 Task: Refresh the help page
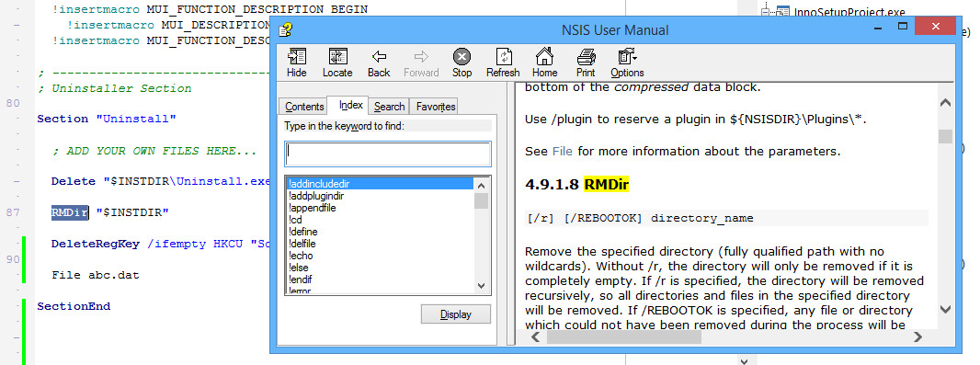[503, 63]
